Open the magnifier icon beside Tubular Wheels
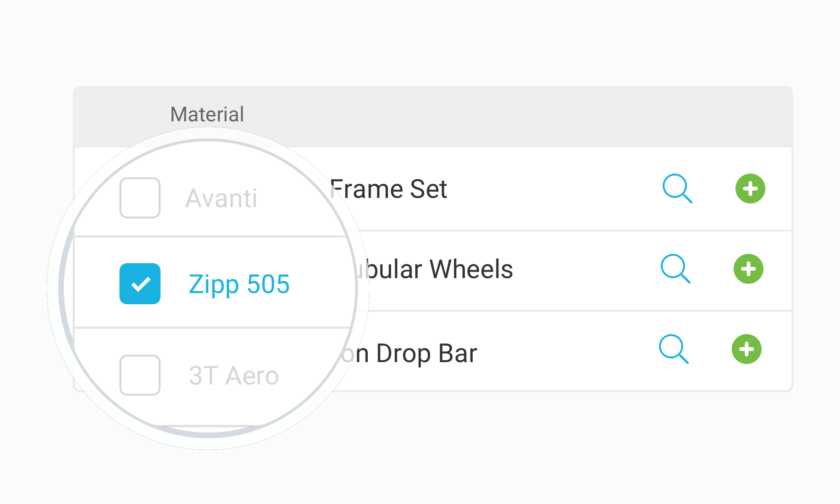 [675, 269]
